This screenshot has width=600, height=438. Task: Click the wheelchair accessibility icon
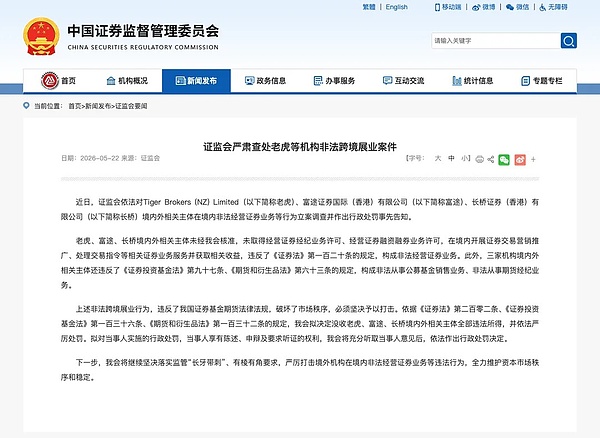coord(543,7)
